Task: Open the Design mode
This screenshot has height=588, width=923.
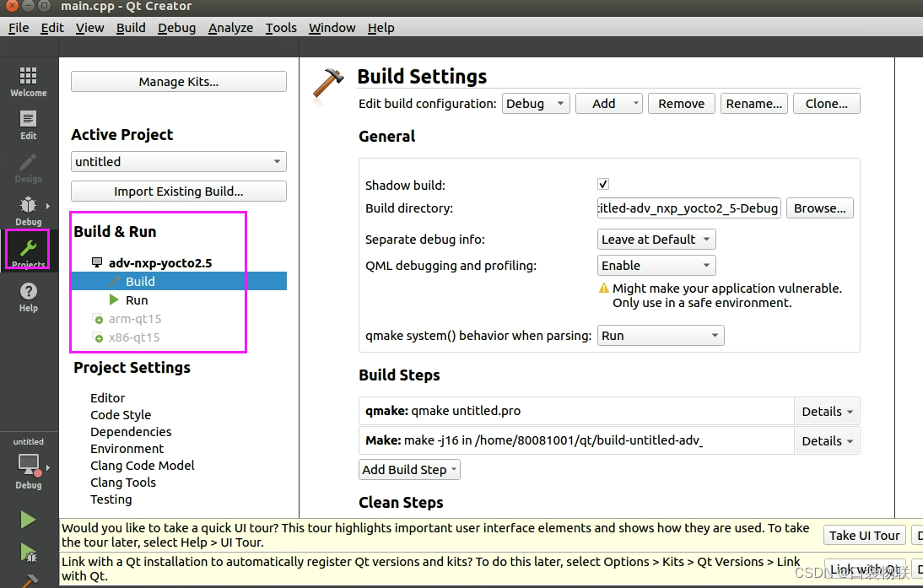Action: [28, 169]
